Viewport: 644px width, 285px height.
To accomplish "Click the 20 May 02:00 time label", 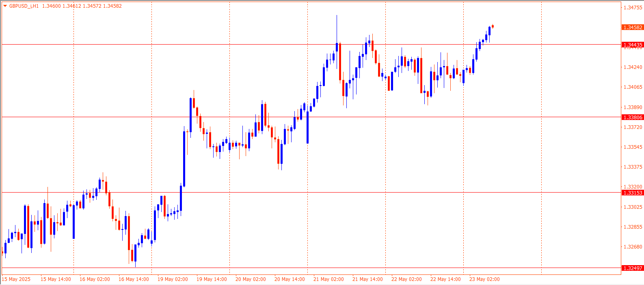I will [x=251, y=279].
